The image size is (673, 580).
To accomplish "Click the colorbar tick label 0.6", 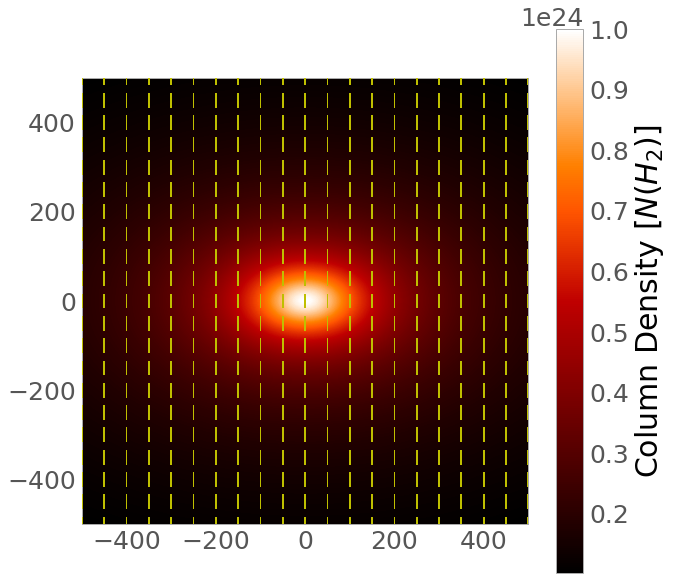I will point(609,272).
